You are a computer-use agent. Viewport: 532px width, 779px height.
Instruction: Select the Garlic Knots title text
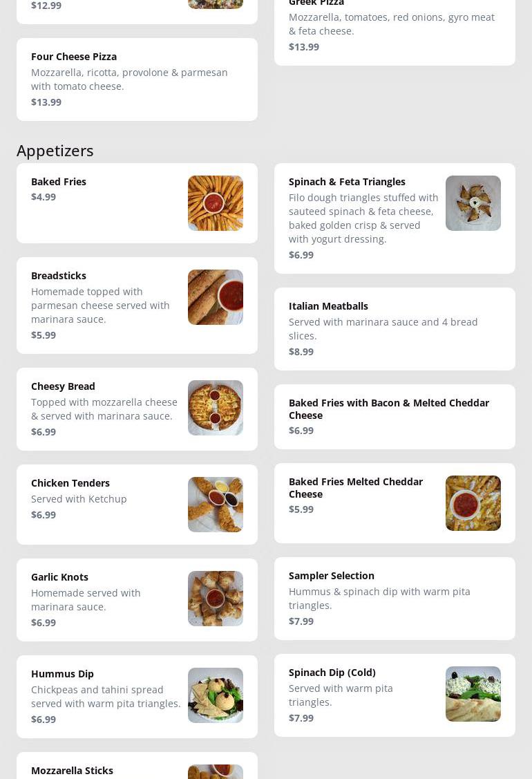coord(59,577)
